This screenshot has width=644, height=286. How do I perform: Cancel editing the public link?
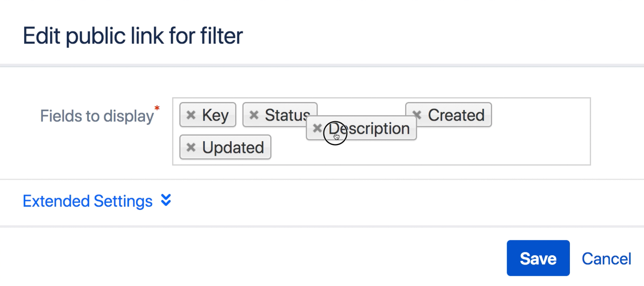click(x=606, y=259)
